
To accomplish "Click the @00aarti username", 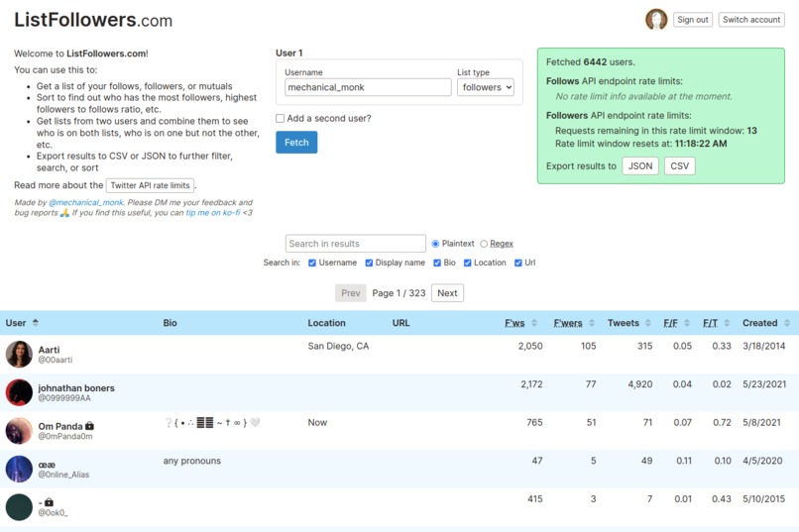I will tap(56, 360).
